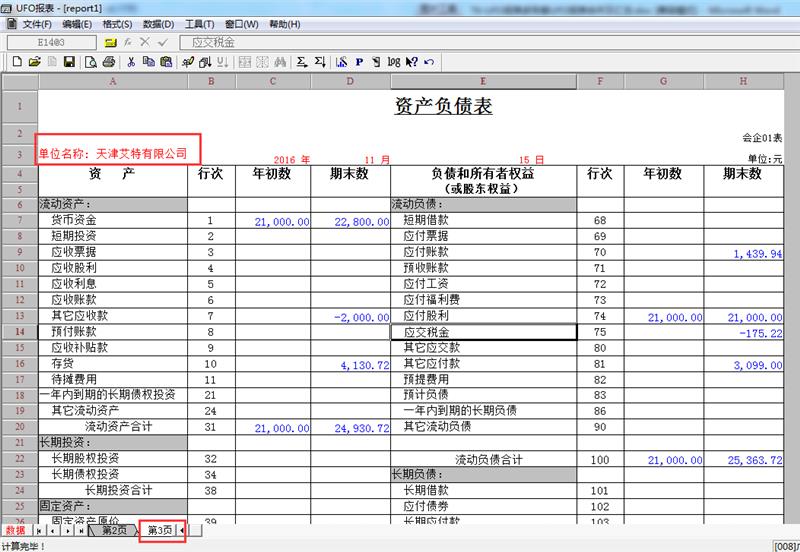Click the Print icon
This screenshot has height=552, width=800.
tap(108, 62)
